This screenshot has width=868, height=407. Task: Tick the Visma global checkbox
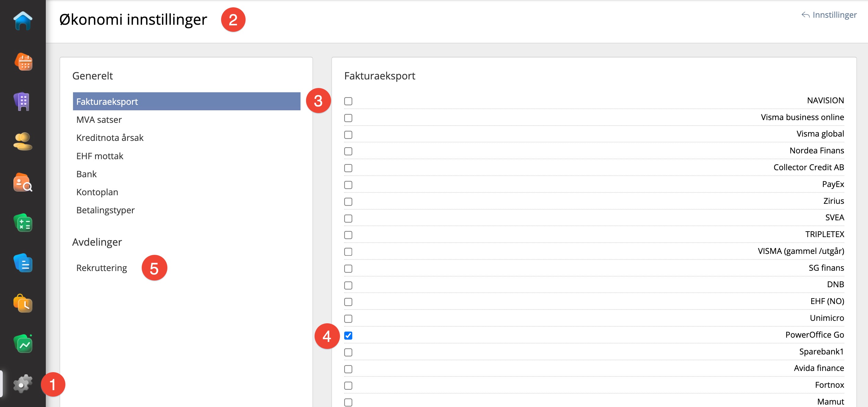pyautogui.click(x=348, y=134)
